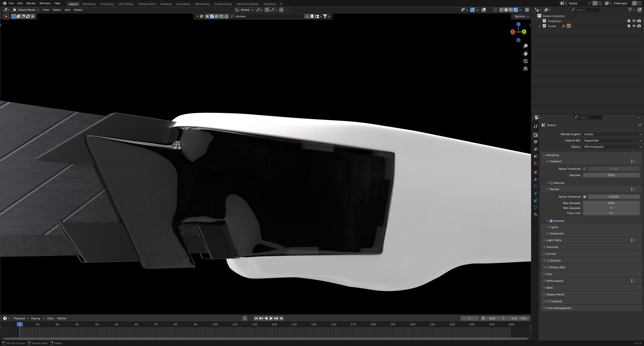Open the Object Constraints properties tab
The width and height of the screenshot is (644, 346).
(536, 201)
